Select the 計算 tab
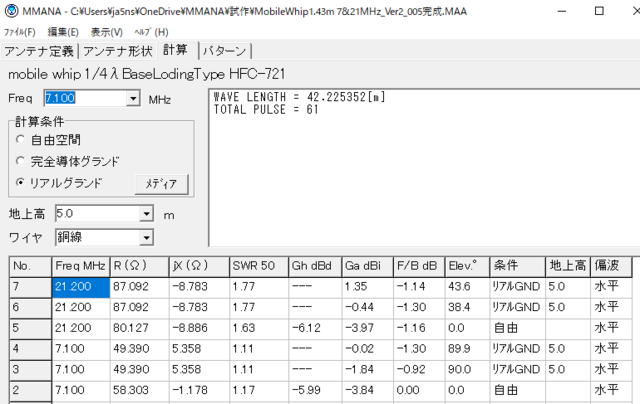640x404 pixels. coord(176,50)
